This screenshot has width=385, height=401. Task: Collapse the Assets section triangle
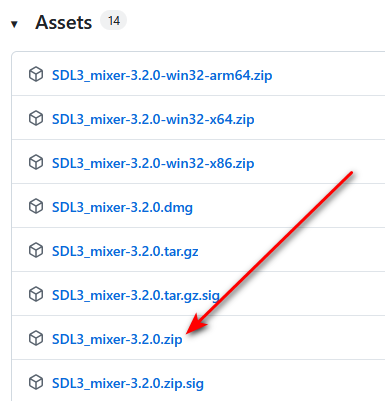click(14, 24)
